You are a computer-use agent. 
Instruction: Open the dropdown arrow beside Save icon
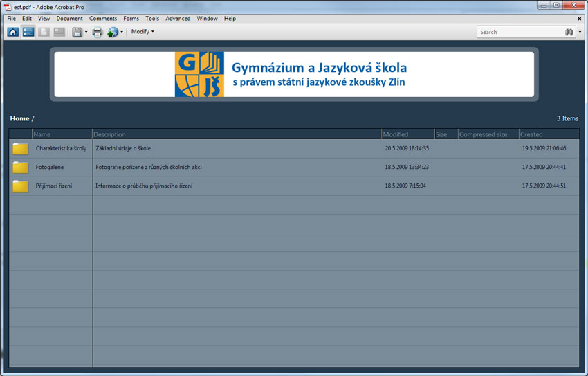coord(86,32)
